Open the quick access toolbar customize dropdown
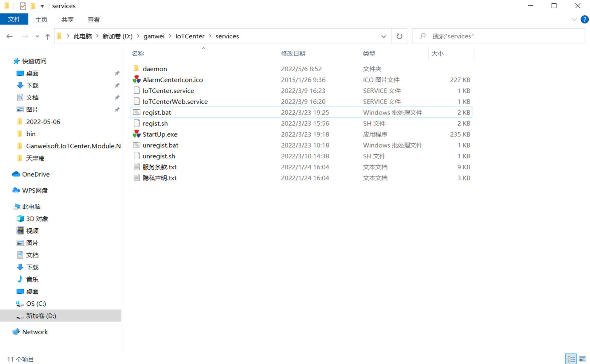 (x=42, y=6)
